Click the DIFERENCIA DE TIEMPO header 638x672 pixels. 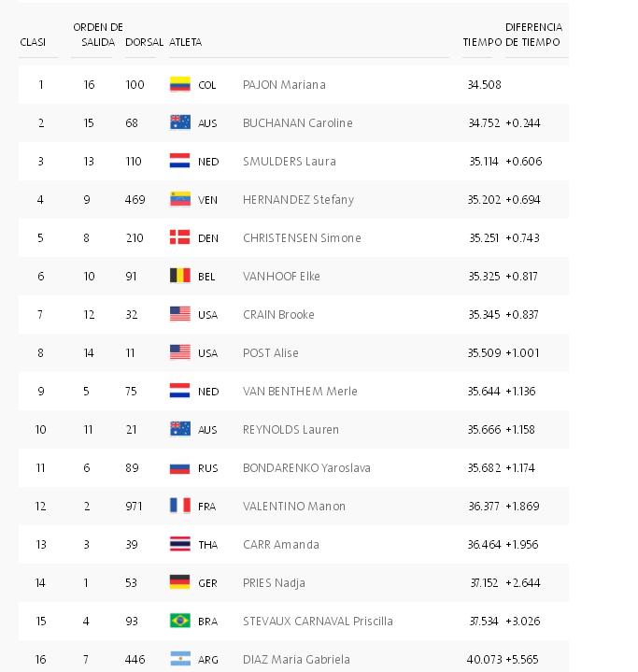pos(533,35)
